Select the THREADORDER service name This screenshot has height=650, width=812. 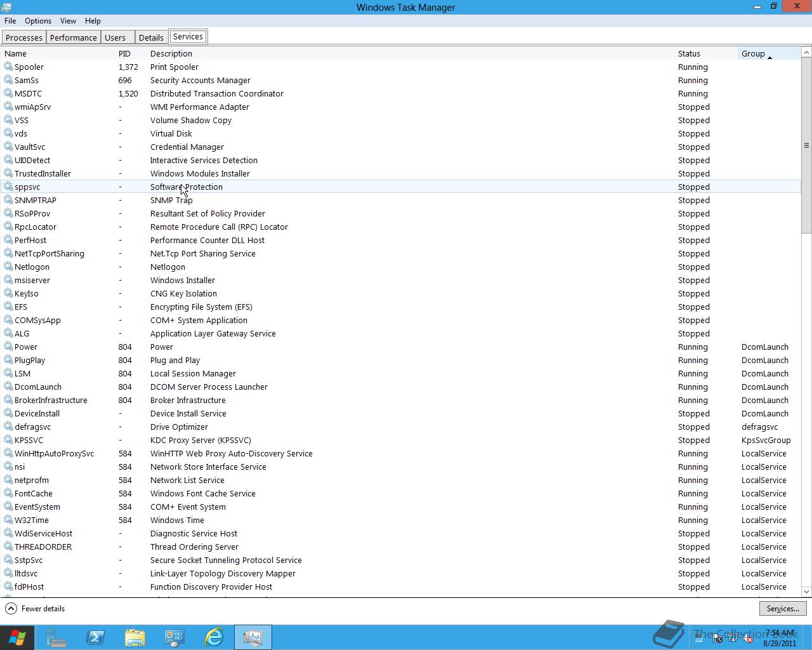coord(43,547)
